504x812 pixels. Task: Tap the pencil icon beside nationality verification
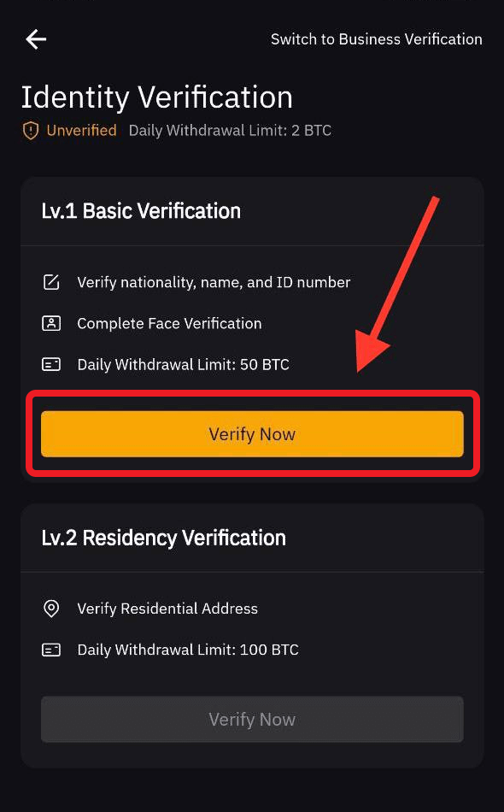coord(50,282)
